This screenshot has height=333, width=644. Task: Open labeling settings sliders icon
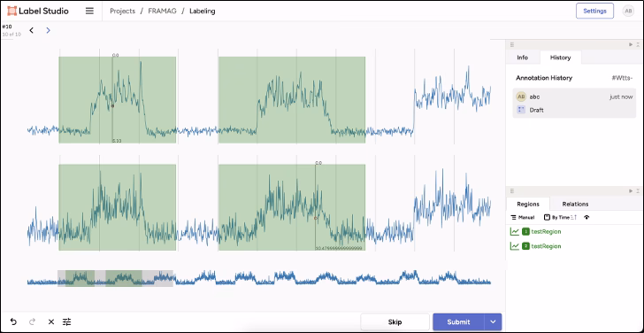[67, 321]
